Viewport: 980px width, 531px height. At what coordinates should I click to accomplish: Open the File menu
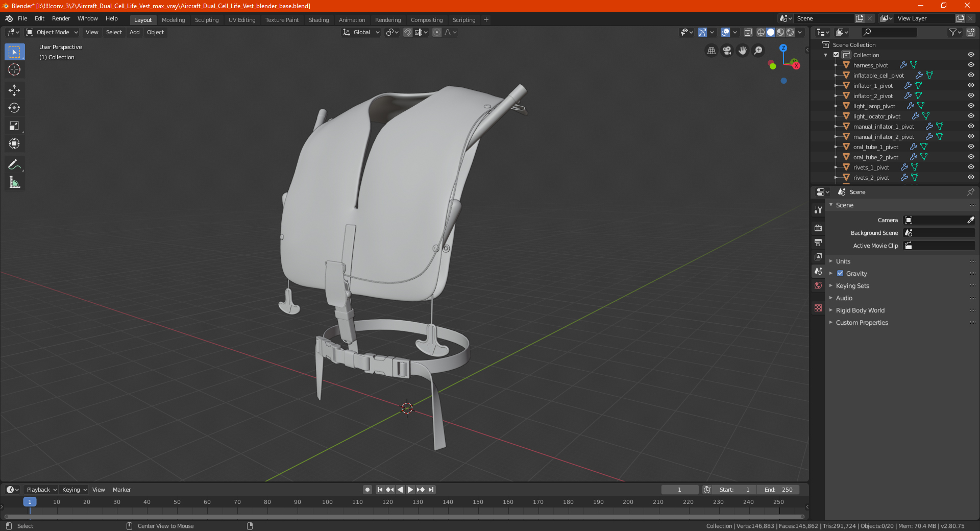[22, 18]
